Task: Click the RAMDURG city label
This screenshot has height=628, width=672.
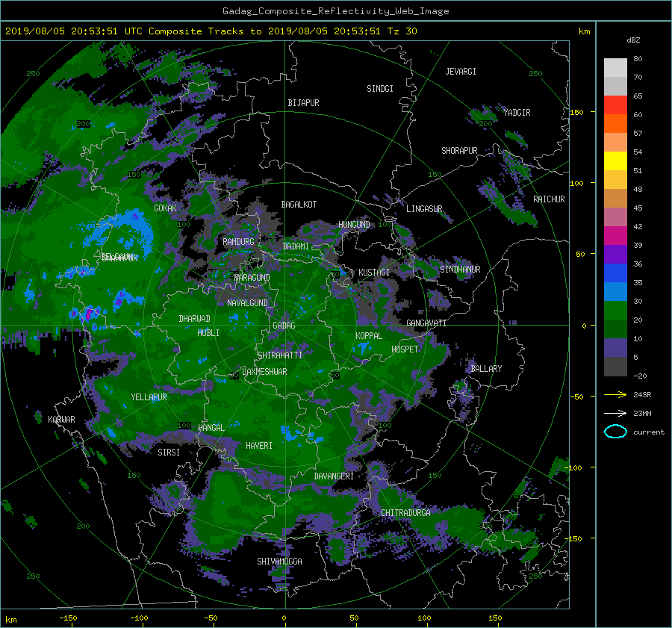Action: [238, 242]
